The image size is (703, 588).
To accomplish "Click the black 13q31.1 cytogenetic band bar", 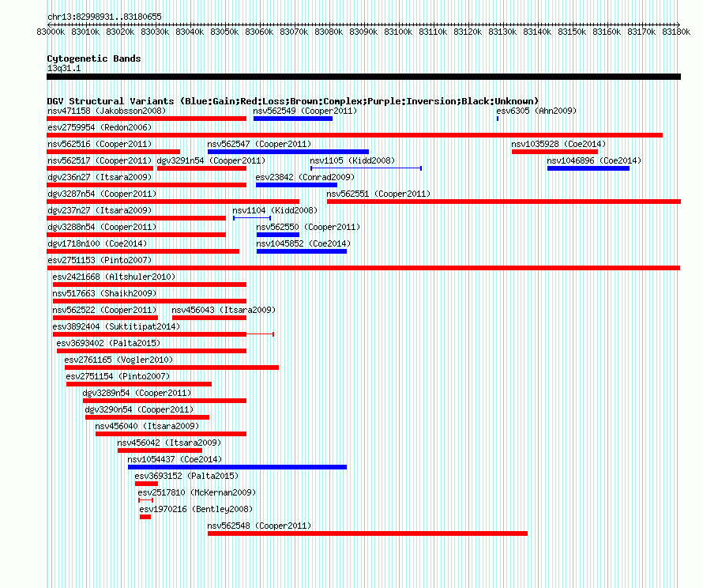I will [x=363, y=77].
